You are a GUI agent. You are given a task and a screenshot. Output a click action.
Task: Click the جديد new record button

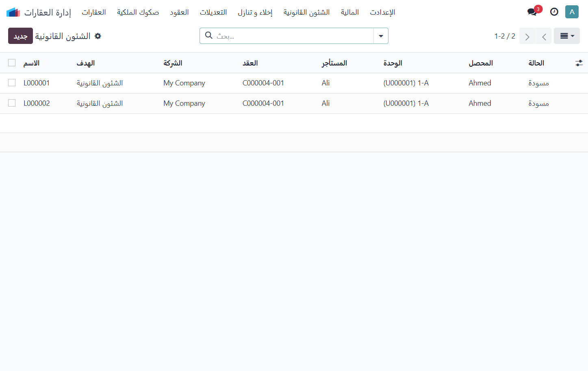coord(20,36)
